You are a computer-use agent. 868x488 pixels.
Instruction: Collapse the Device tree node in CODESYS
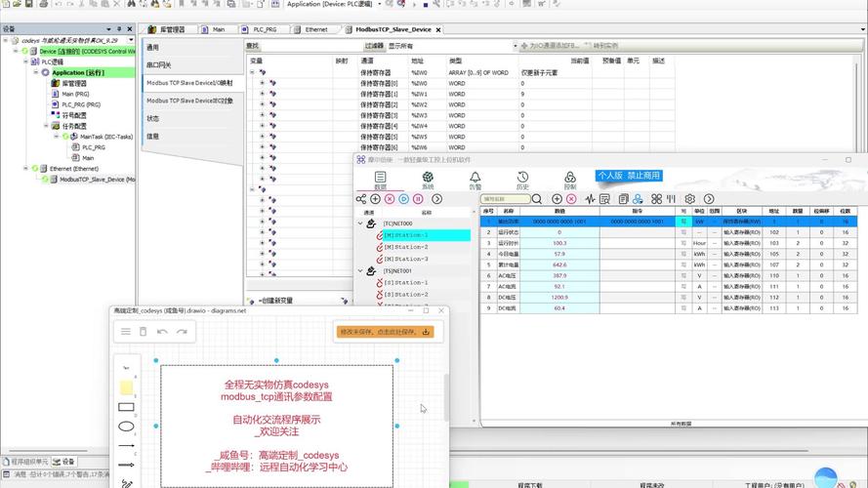16,51
